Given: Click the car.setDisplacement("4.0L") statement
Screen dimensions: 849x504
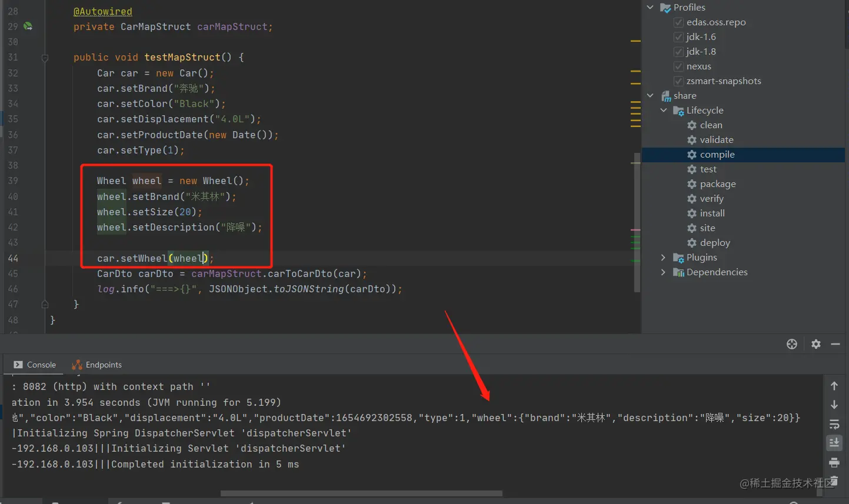Looking at the screenshot, I should coord(179,119).
